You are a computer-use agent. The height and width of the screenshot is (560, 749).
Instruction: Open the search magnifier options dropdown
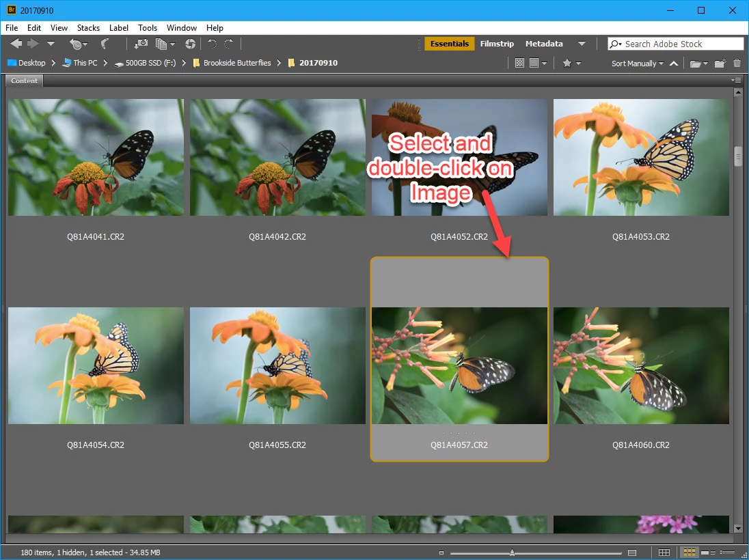click(616, 44)
